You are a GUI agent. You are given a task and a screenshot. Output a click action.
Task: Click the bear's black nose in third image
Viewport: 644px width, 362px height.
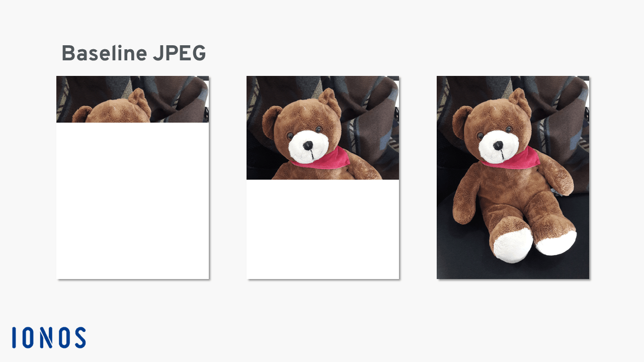click(498, 146)
